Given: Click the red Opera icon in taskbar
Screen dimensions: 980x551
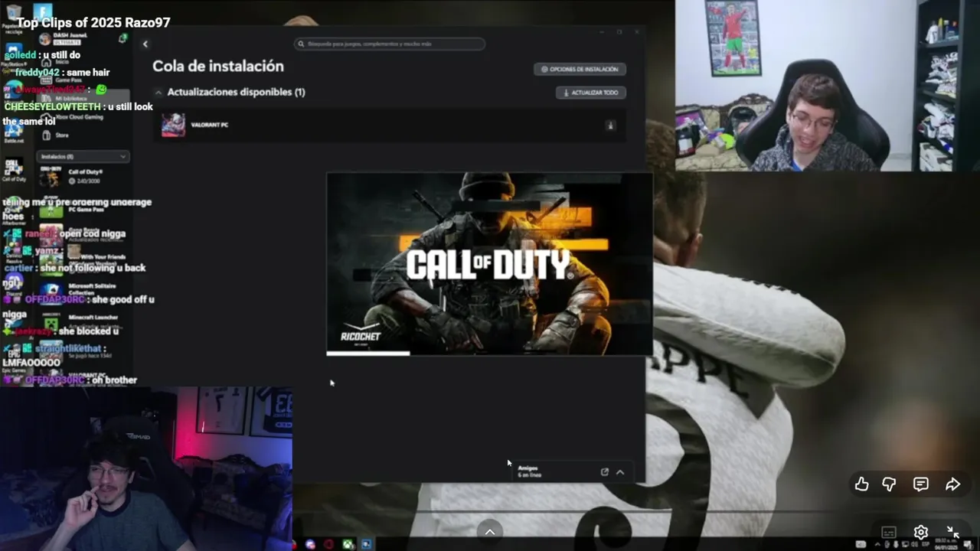Looking at the screenshot, I should click(x=328, y=544).
